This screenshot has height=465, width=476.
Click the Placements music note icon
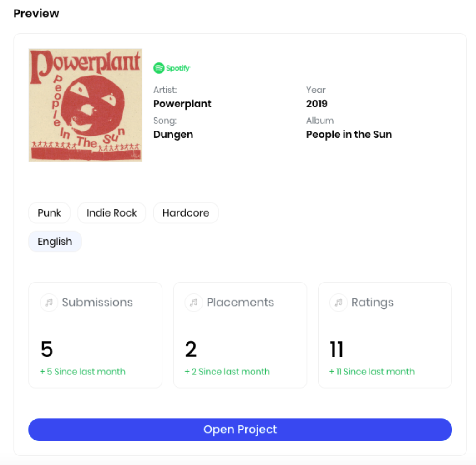pos(194,303)
